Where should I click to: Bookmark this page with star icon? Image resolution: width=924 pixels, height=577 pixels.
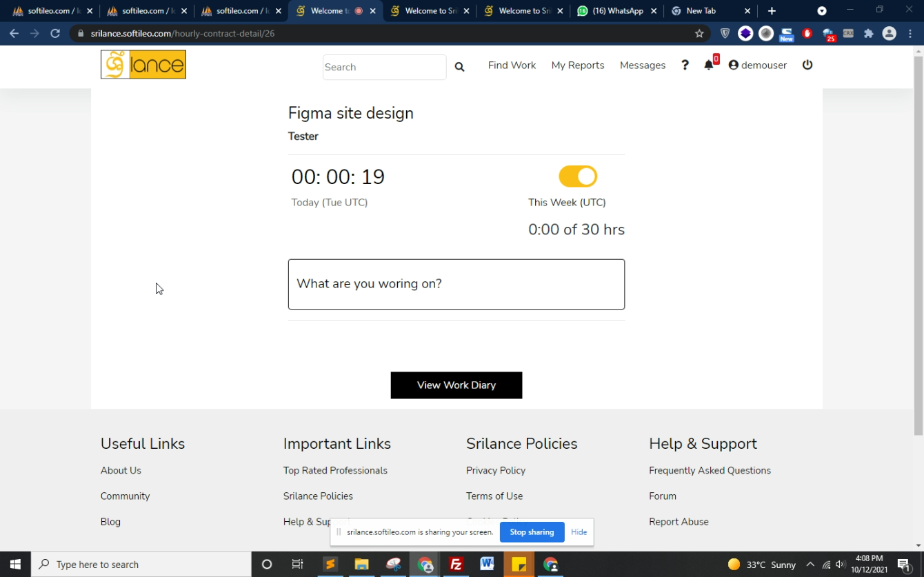[x=699, y=33]
